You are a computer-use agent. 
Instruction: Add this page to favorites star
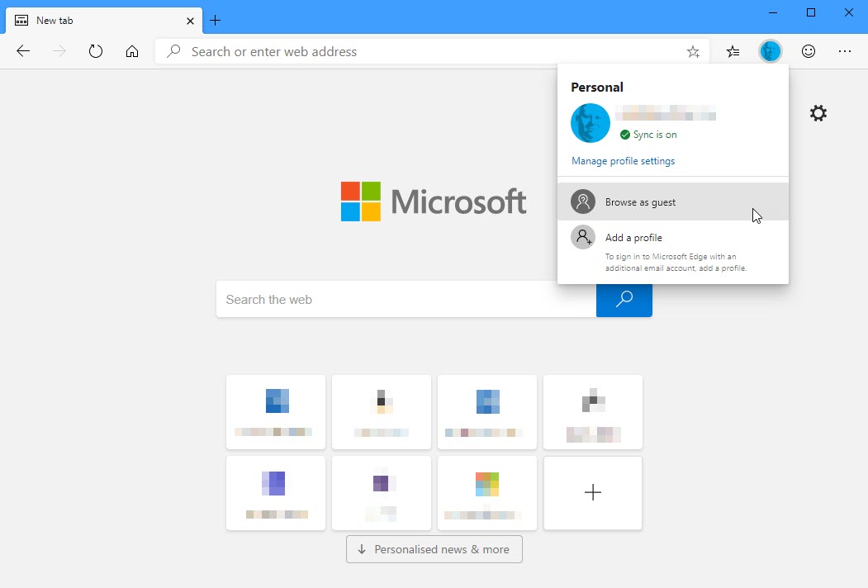[x=693, y=52]
